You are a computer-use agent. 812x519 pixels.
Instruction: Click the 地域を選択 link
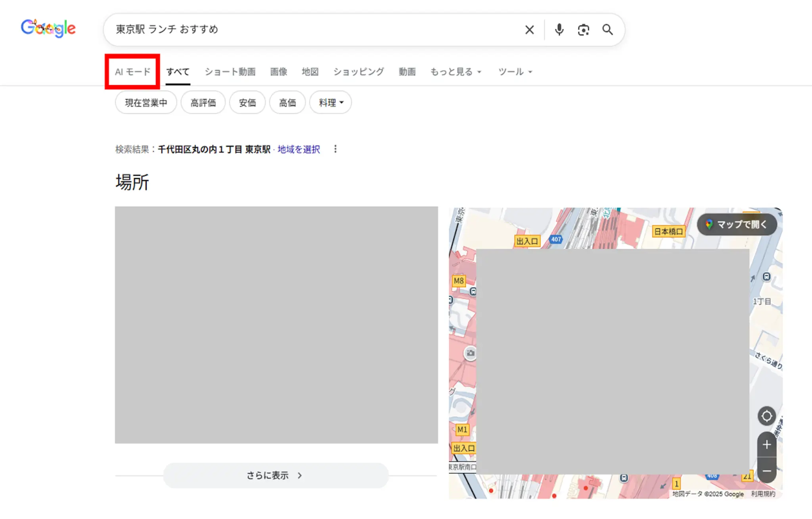pyautogui.click(x=299, y=149)
